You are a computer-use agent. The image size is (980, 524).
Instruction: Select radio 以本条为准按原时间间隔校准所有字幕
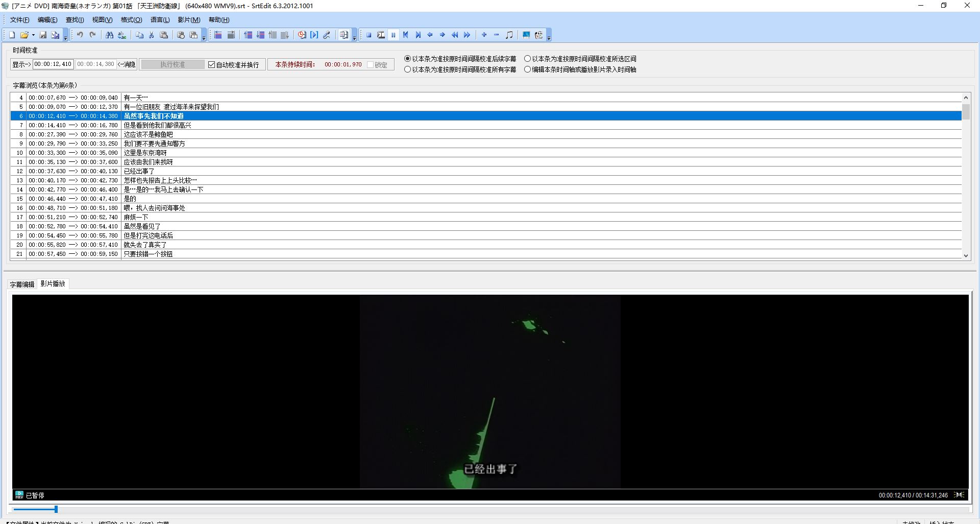click(x=407, y=69)
